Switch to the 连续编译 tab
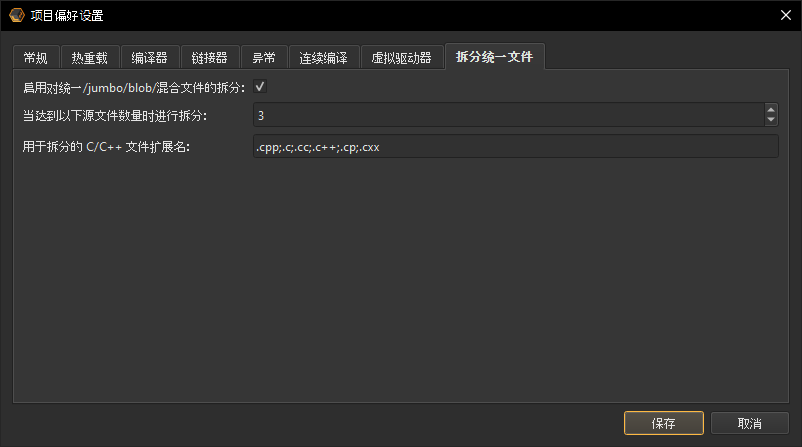 pyautogui.click(x=324, y=57)
